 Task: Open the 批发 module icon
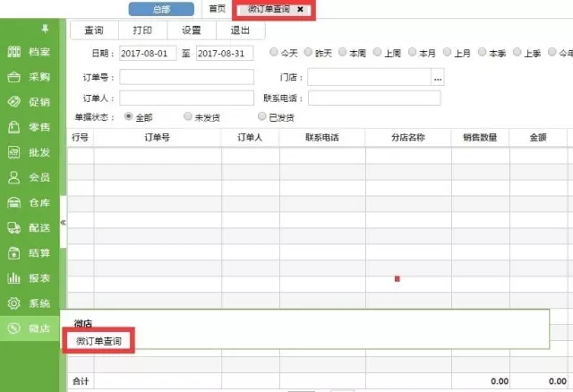point(14,152)
